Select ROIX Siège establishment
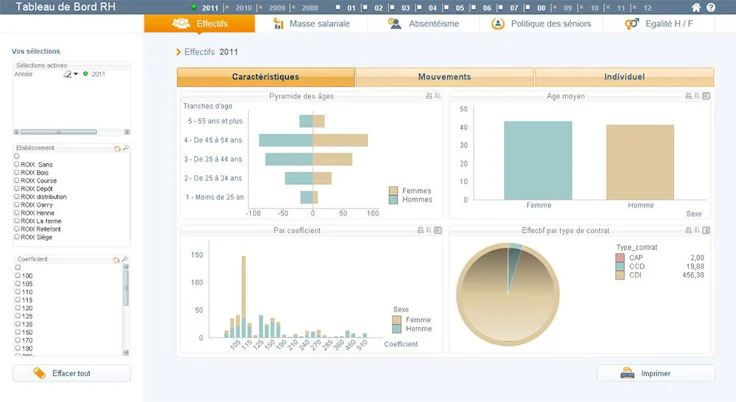736x402 pixels. 33,237
